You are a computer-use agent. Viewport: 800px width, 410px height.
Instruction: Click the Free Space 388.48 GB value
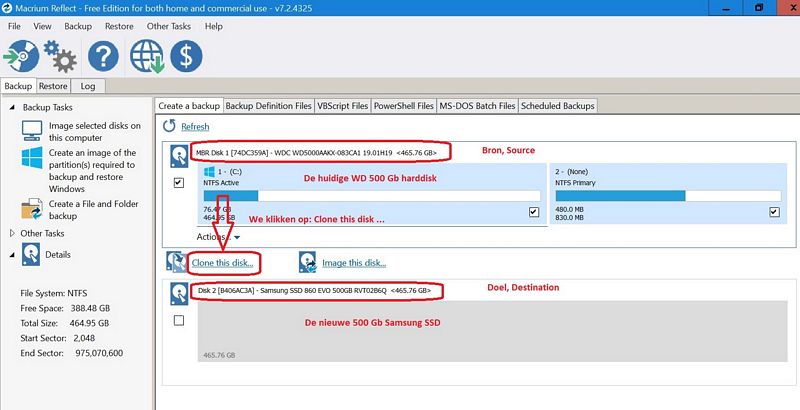coord(90,309)
